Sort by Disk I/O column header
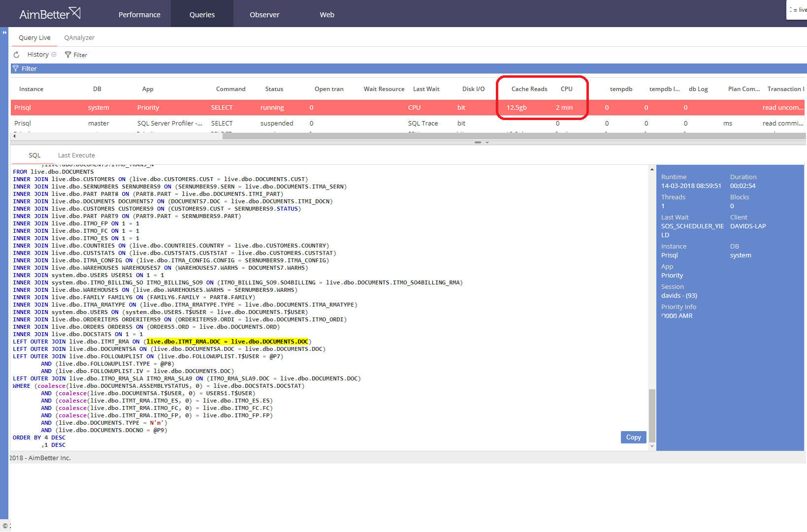The height and width of the screenshot is (532, 807). pyautogui.click(x=473, y=89)
